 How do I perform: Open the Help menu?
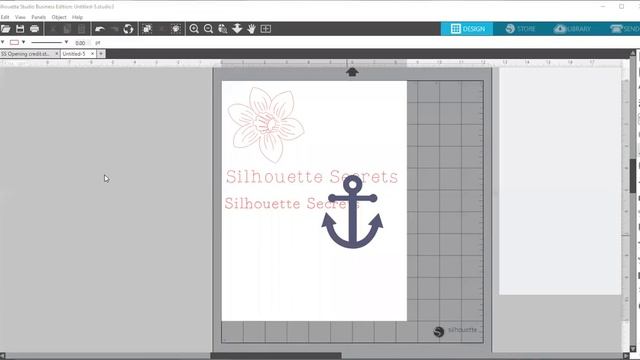tap(77, 17)
